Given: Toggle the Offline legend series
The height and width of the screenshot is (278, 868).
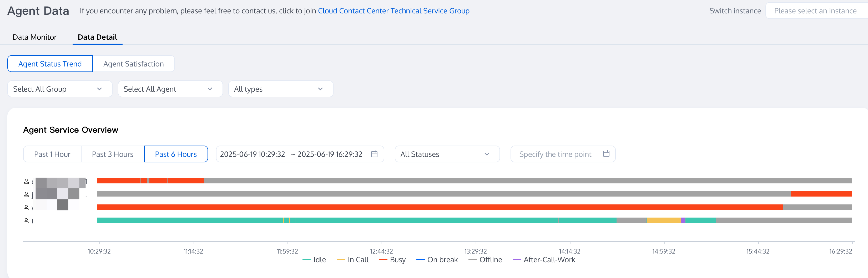Looking at the screenshot, I should tap(485, 260).
